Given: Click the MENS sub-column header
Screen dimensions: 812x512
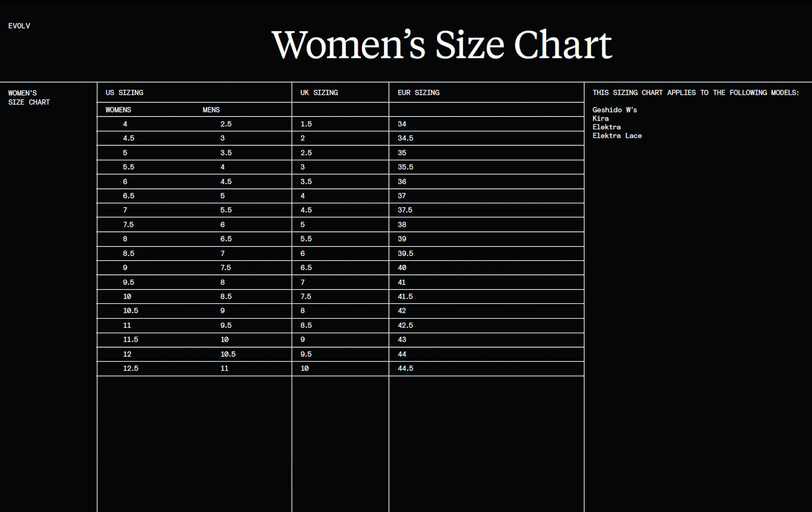Looking at the screenshot, I should click(x=211, y=110).
